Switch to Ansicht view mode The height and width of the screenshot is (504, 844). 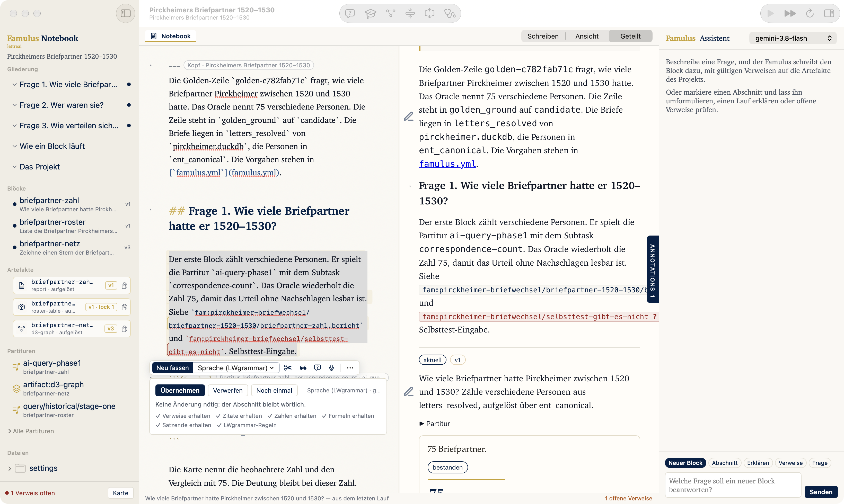[587, 36]
